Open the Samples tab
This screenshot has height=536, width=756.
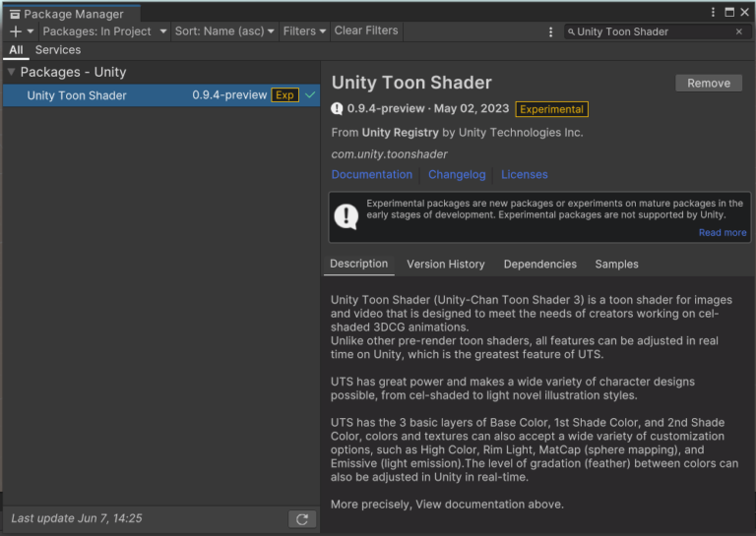tap(616, 265)
